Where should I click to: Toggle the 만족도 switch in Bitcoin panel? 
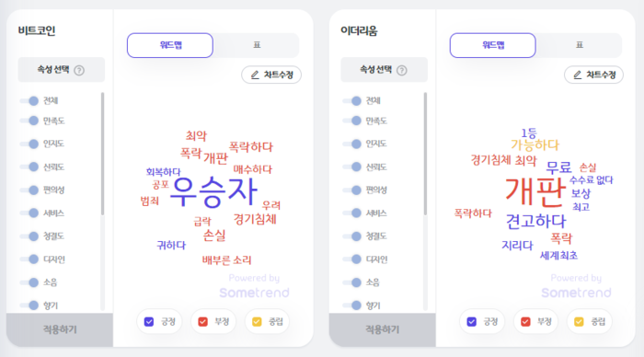tap(29, 121)
